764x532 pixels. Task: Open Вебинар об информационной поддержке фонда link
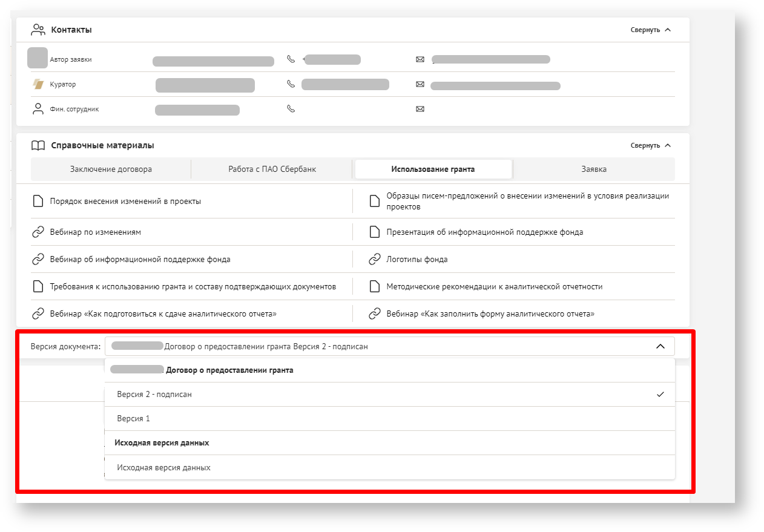coord(140,259)
